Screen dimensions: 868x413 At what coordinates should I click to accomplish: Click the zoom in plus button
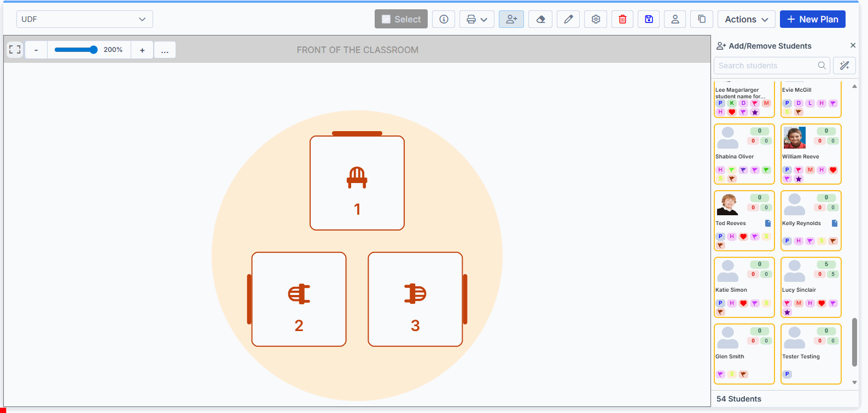(142, 50)
